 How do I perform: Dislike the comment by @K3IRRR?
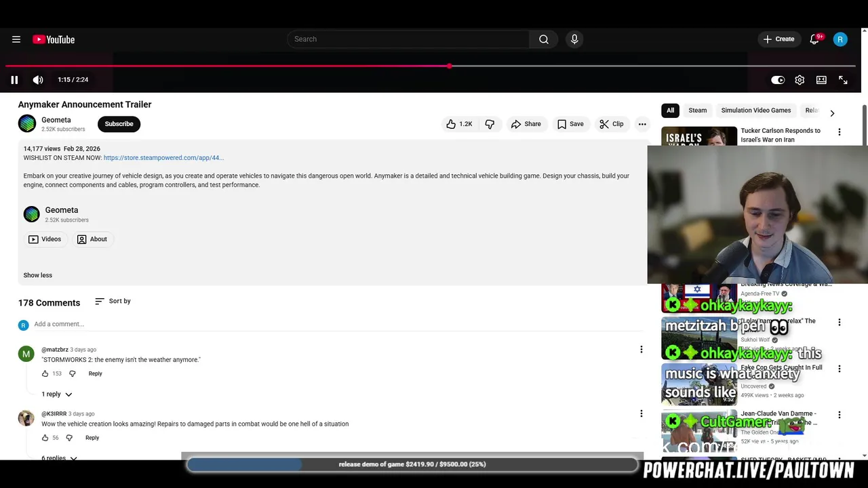point(69,438)
